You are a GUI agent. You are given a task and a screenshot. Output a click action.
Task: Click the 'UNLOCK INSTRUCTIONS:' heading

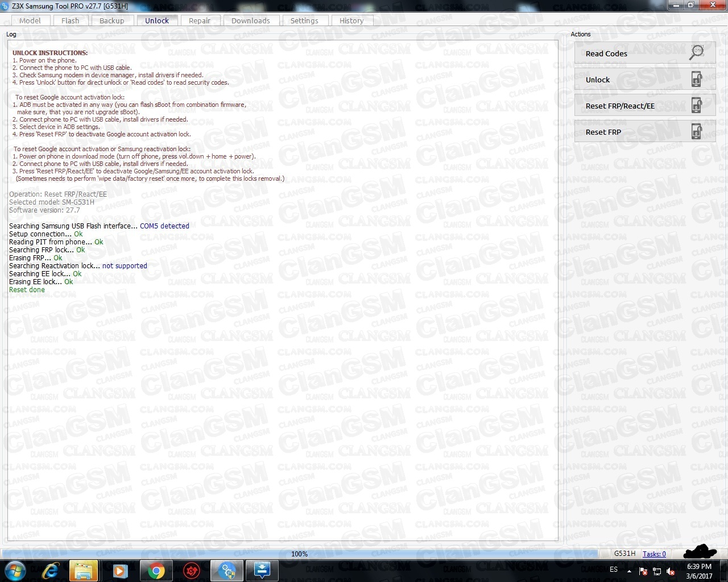coord(50,53)
